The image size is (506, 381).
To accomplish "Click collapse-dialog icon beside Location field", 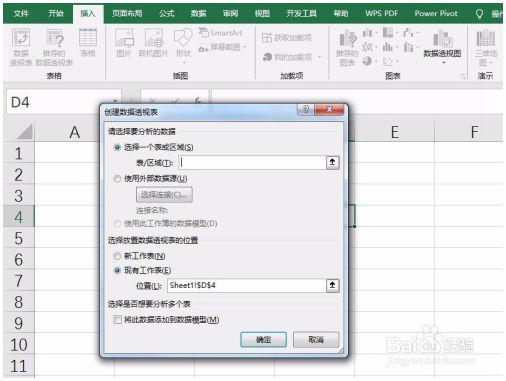I will (x=333, y=285).
